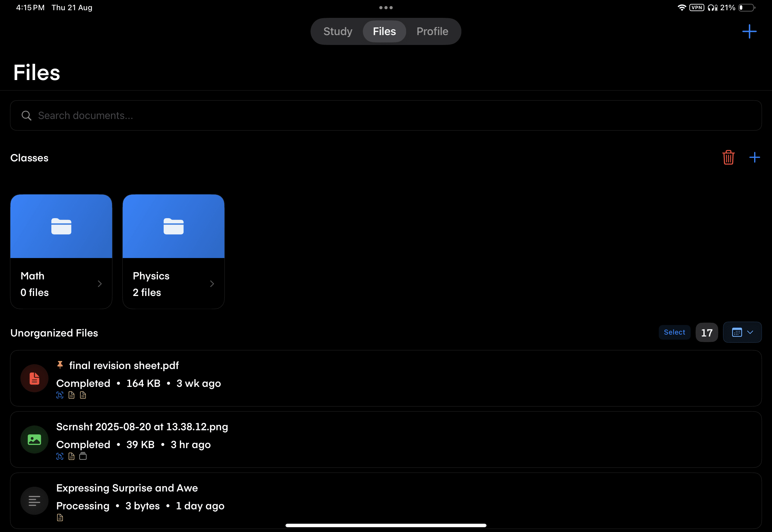Viewport: 772px width, 532px height.
Task: Tap the Physics folder icon
Action: pyautogui.click(x=174, y=226)
